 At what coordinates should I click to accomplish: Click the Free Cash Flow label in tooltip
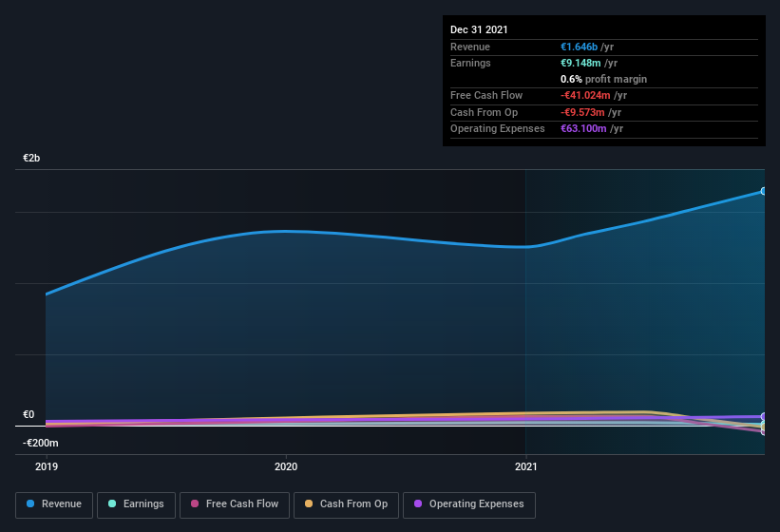coord(486,95)
